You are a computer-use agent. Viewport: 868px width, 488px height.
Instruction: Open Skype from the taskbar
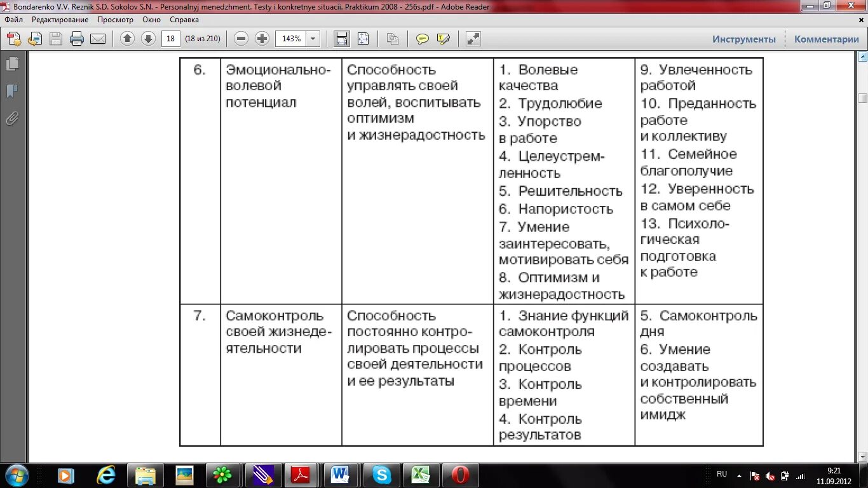(381, 475)
